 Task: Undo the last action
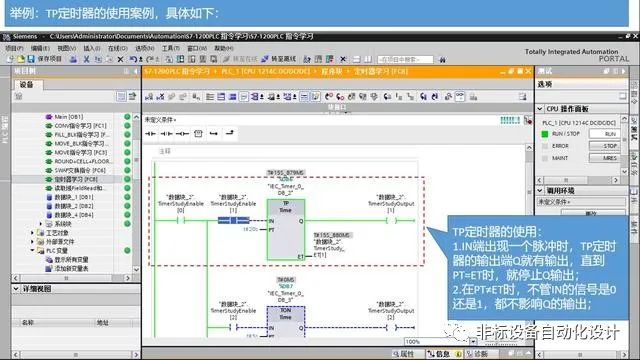(x=133, y=60)
